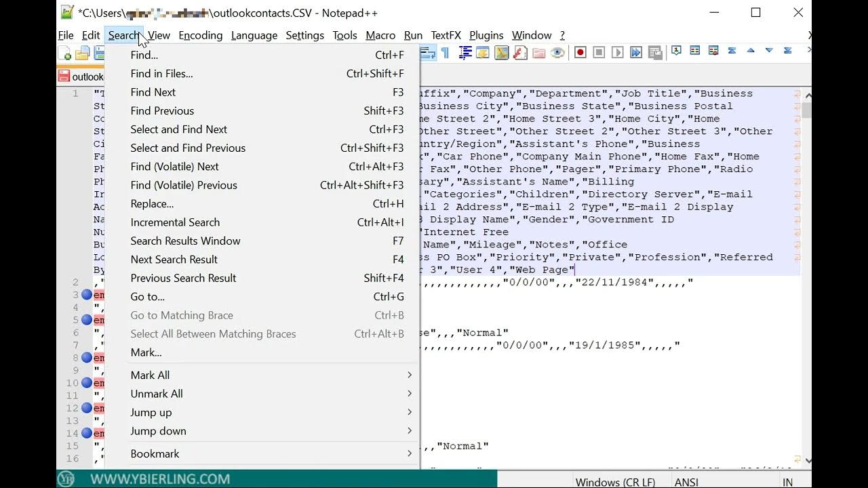
Task: Toggle the bookmark marker on line 10
Action: point(87,383)
